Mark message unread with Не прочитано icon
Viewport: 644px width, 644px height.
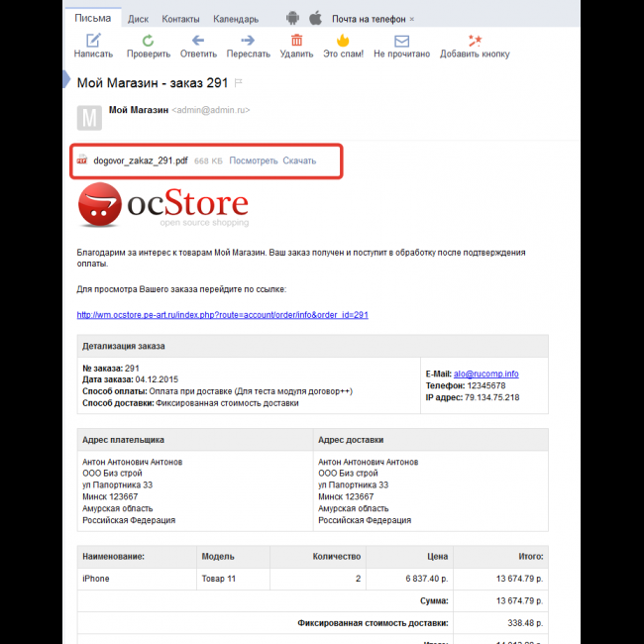(x=401, y=41)
